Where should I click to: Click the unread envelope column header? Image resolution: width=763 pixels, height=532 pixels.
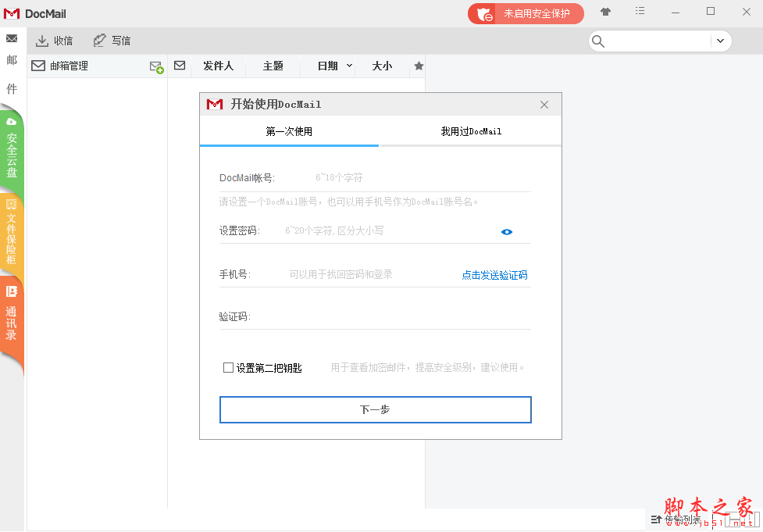180,66
